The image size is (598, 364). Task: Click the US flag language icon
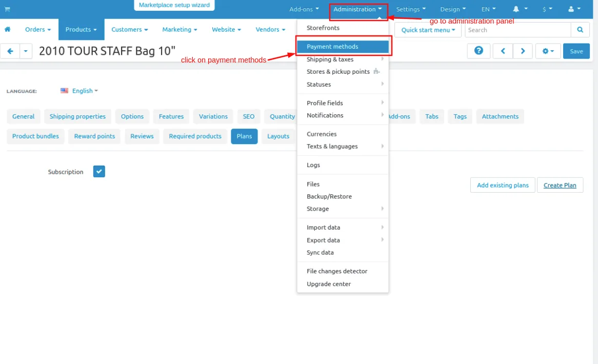coord(65,91)
